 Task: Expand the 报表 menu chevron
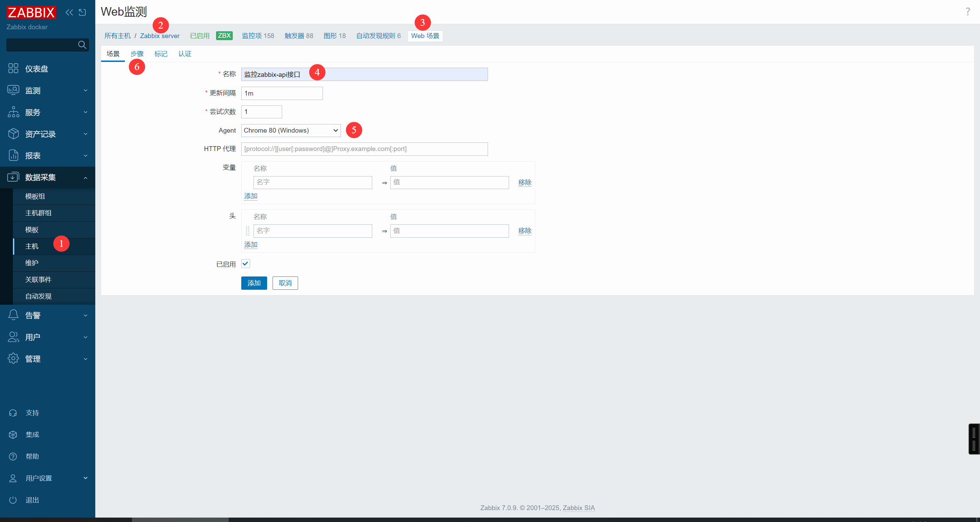tap(86, 155)
